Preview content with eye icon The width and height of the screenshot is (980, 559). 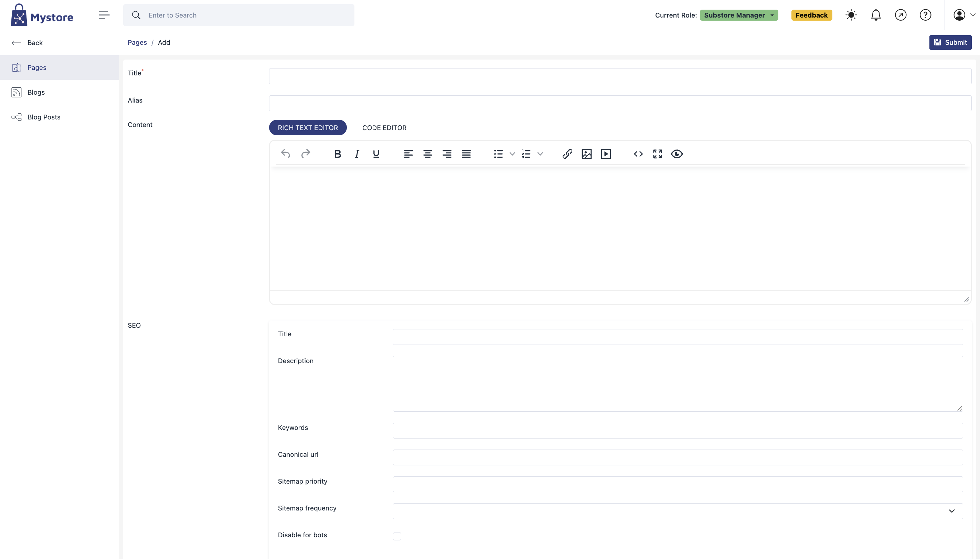[x=677, y=154]
